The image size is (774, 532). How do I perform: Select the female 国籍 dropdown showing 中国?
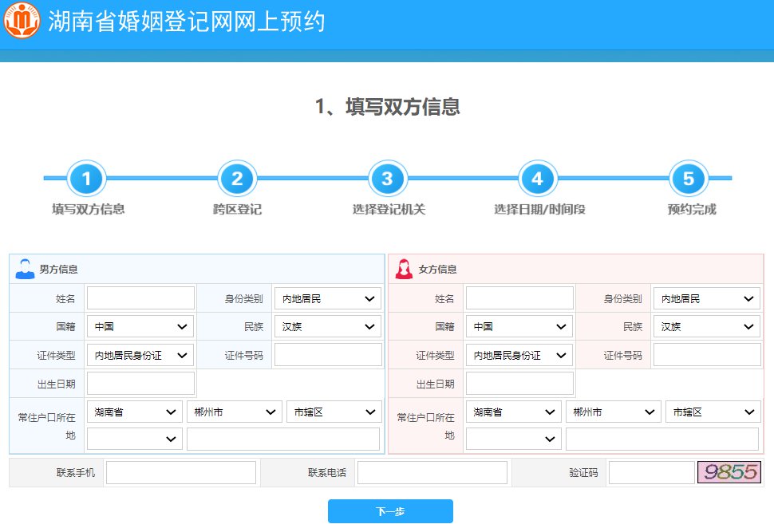[x=519, y=327]
